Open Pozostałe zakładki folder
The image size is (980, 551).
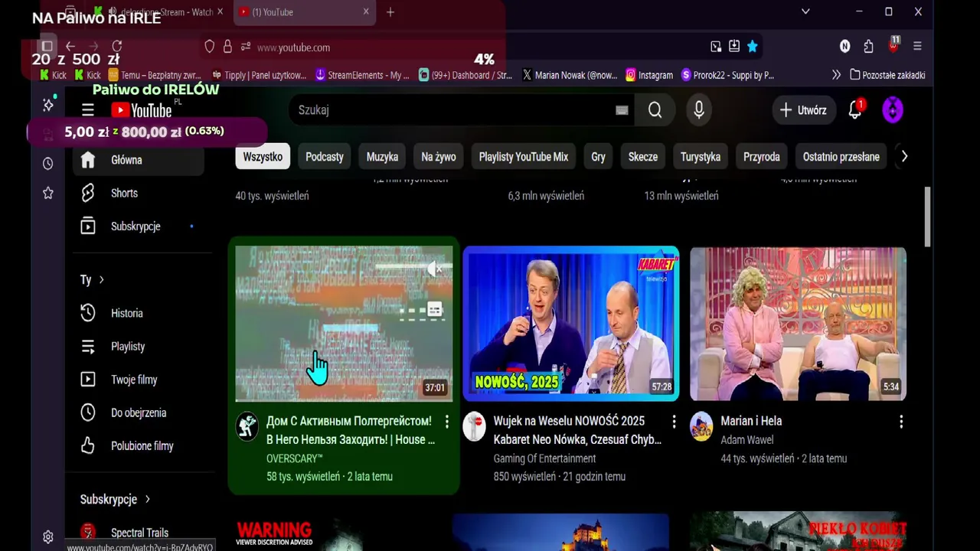(x=887, y=75)
